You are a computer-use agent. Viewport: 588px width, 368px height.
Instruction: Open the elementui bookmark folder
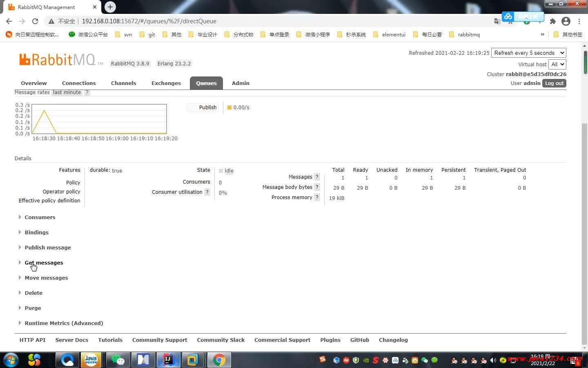389,34
